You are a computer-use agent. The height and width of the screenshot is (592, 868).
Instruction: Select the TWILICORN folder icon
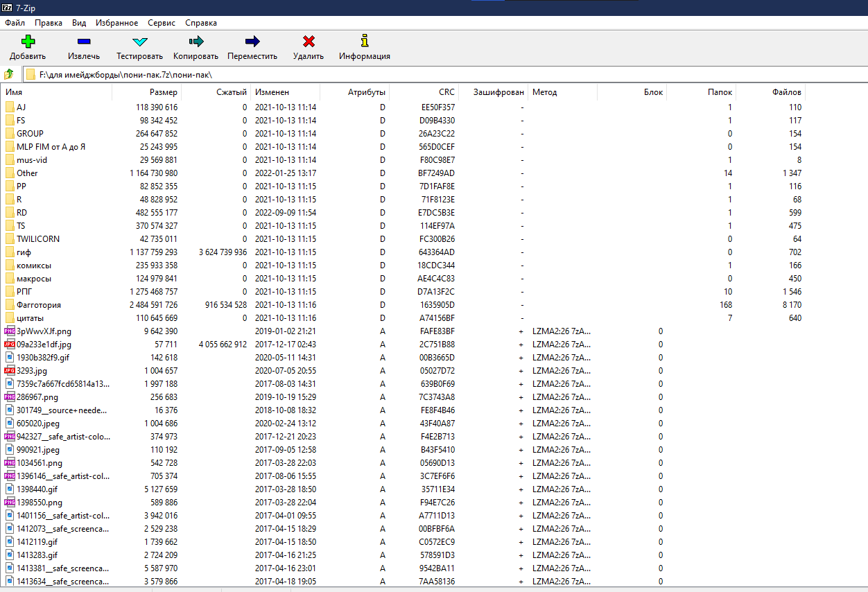[x=10, y=239]
